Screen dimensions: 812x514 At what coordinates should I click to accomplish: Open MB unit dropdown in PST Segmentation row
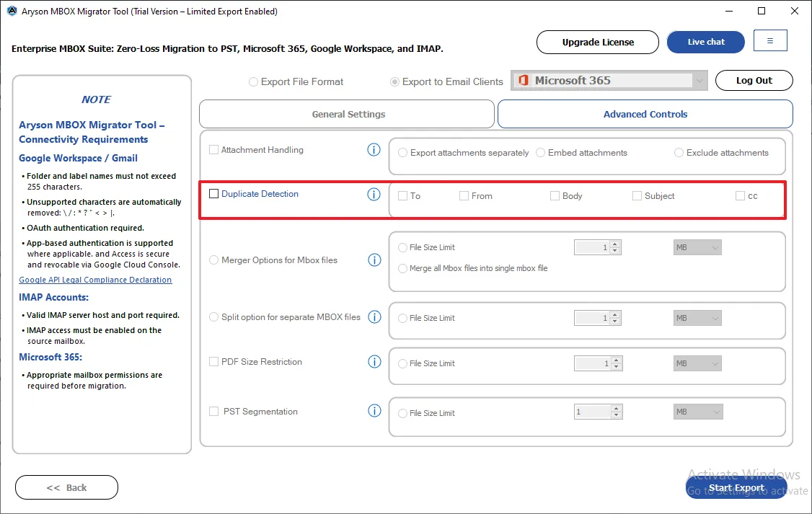698,412
